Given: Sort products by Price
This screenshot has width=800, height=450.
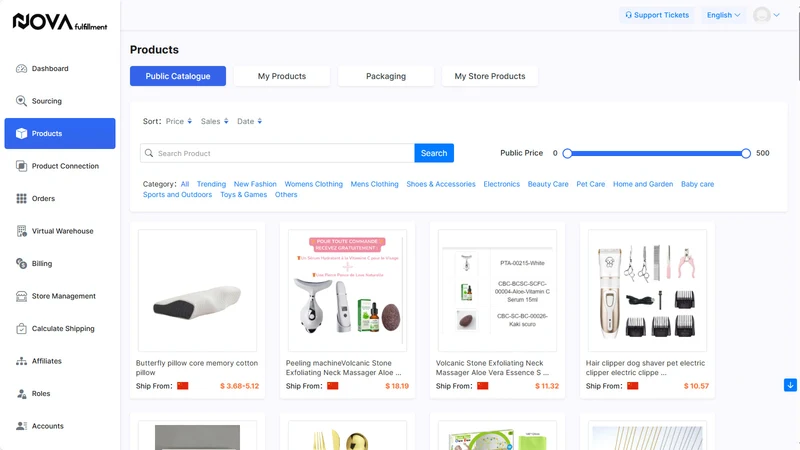Looking at the screenshot, I should pos(179,121).
